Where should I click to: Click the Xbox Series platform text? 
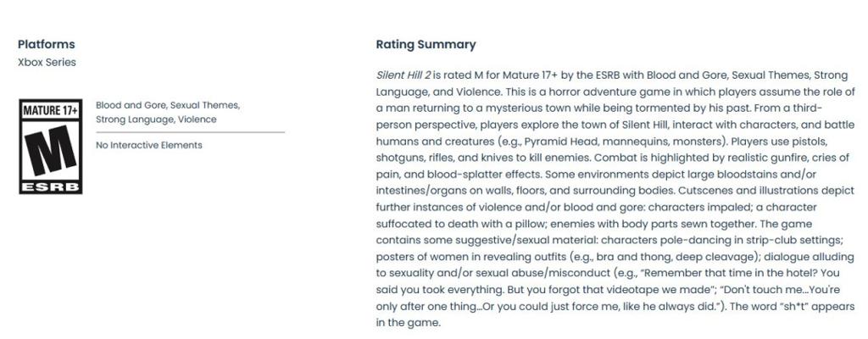47,62
